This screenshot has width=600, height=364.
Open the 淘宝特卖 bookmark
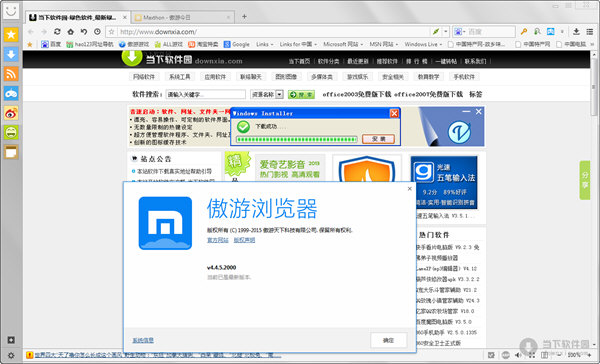[x=203, y=44]
